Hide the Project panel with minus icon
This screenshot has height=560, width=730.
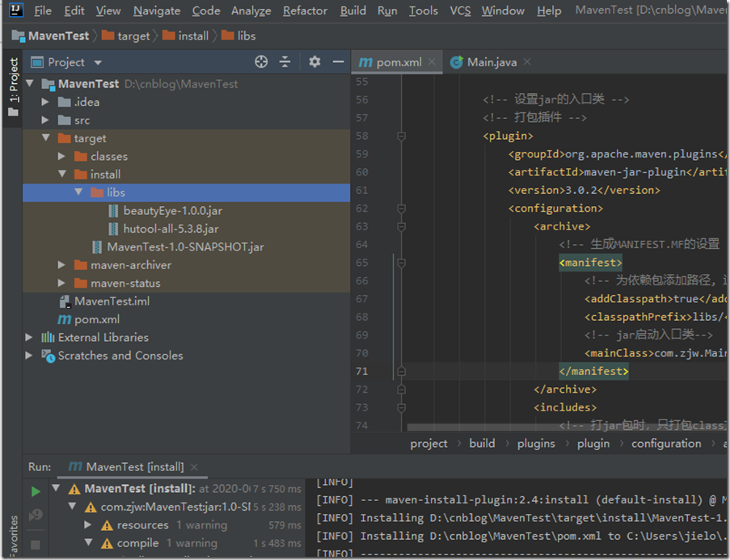(x=339, y=61)
